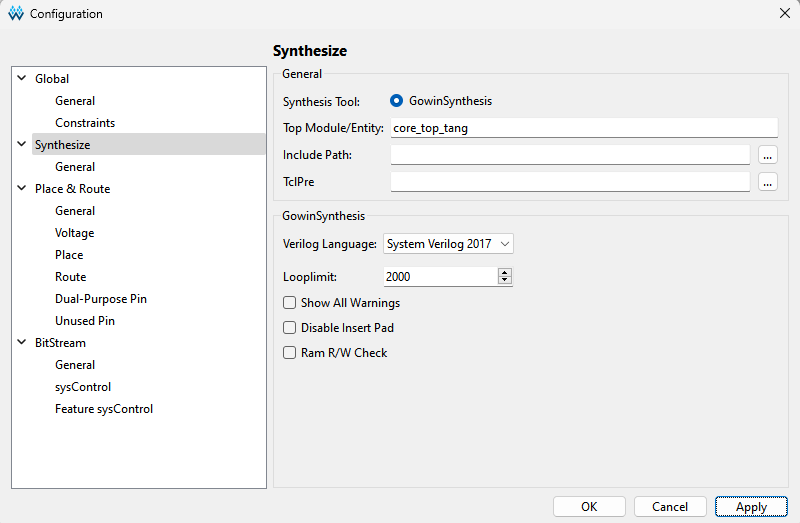Select Constraints under Global
This screenshot has width=800, height=523.
pos(85,123)
